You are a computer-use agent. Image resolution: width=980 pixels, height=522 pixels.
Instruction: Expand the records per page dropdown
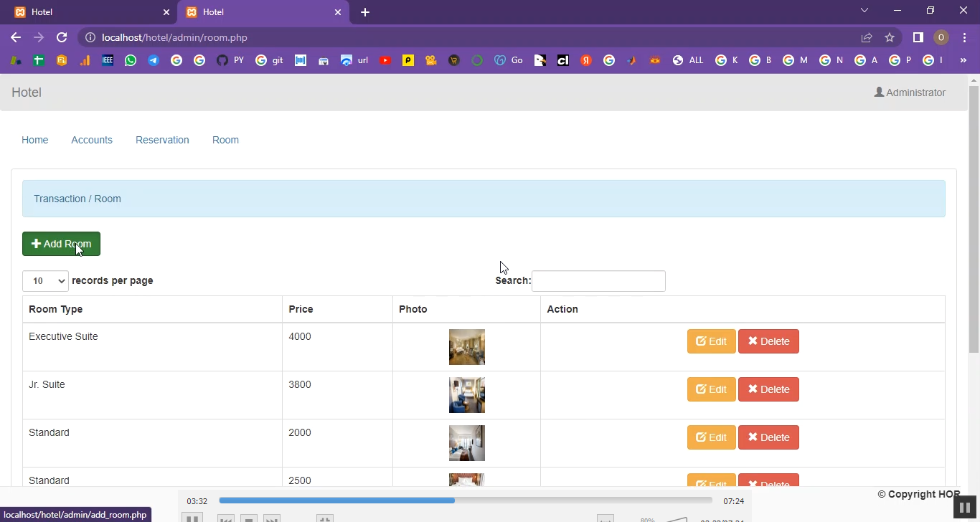45,281
